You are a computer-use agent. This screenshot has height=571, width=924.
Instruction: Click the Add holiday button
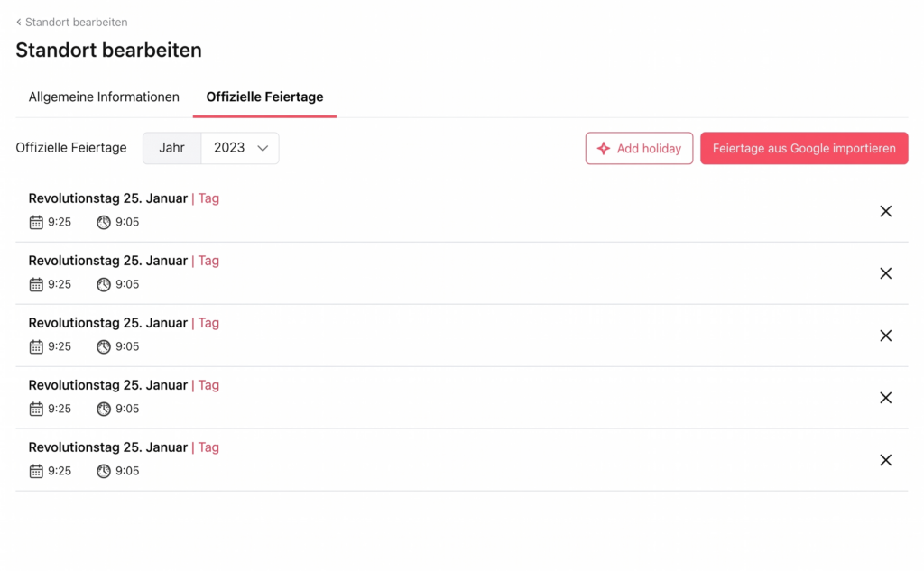click(639, 149)
